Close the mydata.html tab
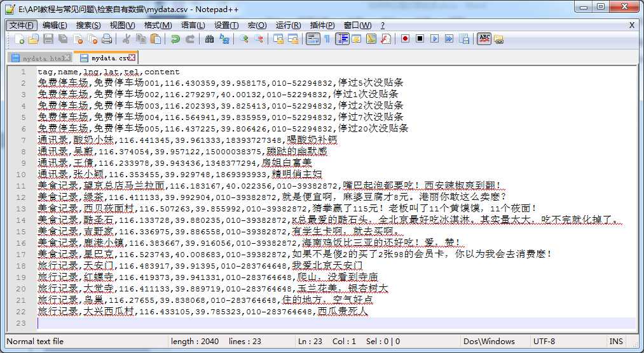This screenshot has width=644, height=353. point(67,58)
